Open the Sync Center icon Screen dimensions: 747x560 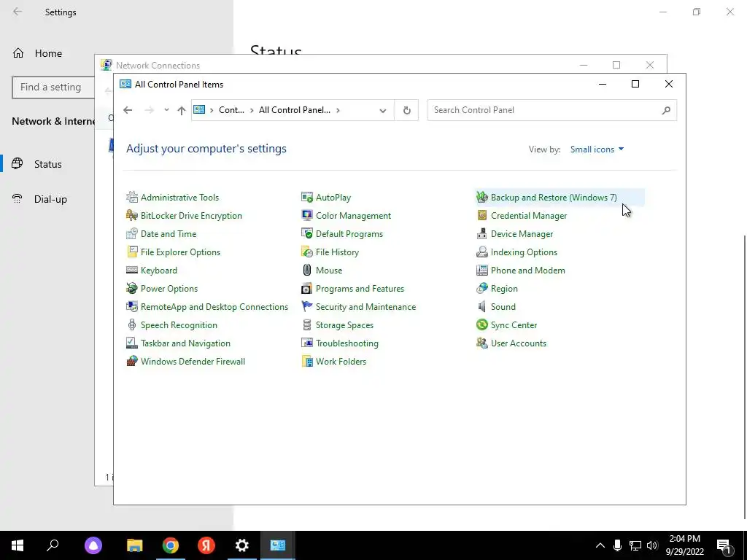(x=482, y=324)
